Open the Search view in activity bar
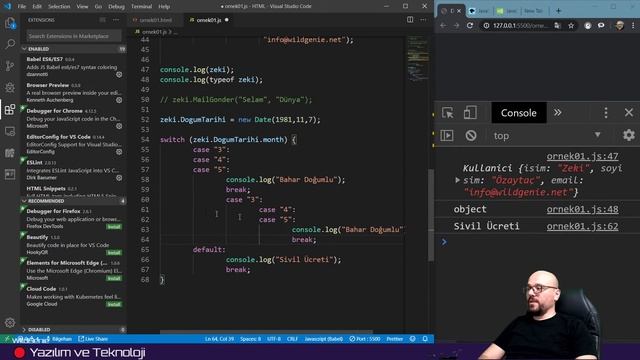Screen dimensions: 640x360 click(x=10, y=44)
